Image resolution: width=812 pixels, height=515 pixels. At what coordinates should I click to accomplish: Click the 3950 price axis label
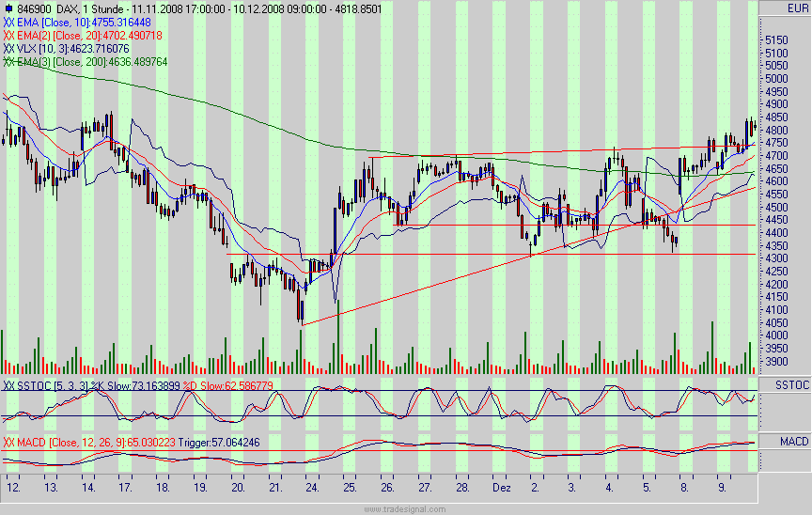point(775,349)
